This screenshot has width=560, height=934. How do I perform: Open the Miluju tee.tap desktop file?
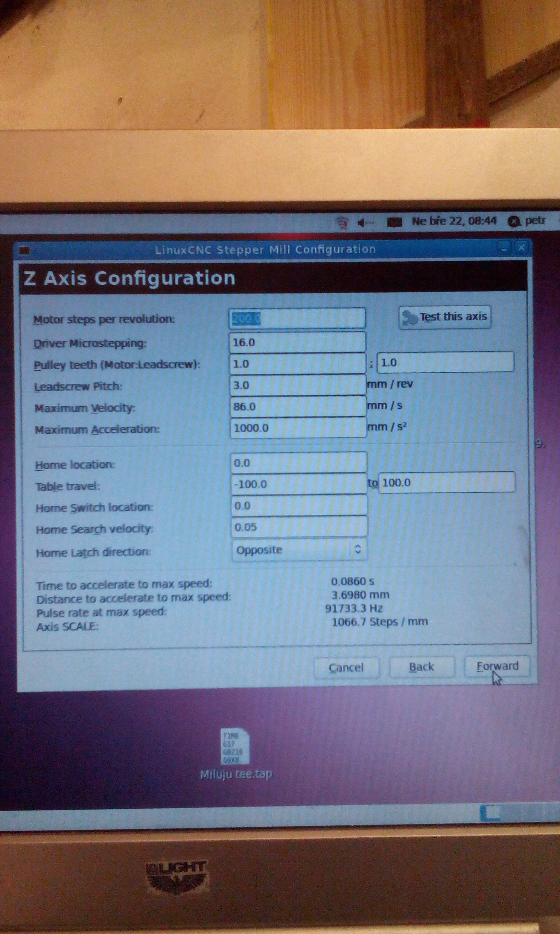coord(235,748)
